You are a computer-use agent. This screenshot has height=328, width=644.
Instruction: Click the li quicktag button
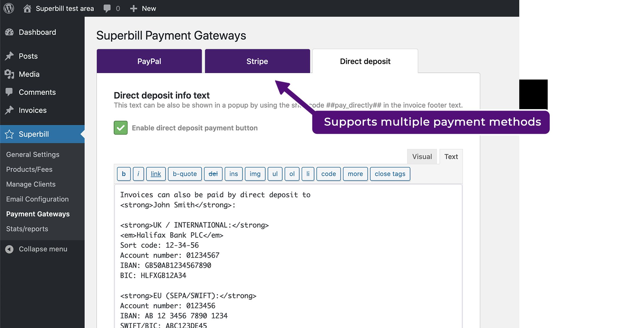click(308, 174)
